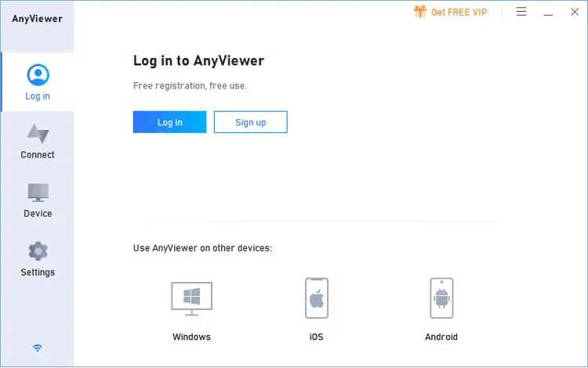Click the Log in profile icon in sidebar
This screenshot has height=368, width=588.
pos(38,75)
